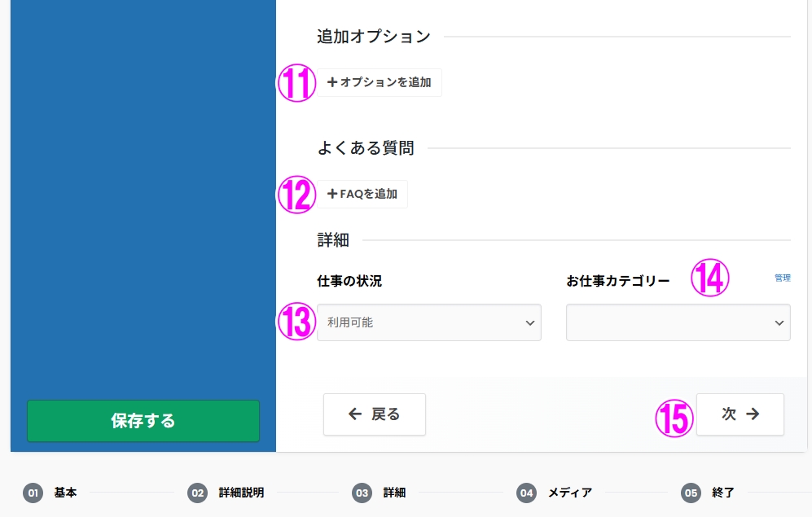Select the 詳細 step label in the progress bar
812x517 pixels.
394,493
